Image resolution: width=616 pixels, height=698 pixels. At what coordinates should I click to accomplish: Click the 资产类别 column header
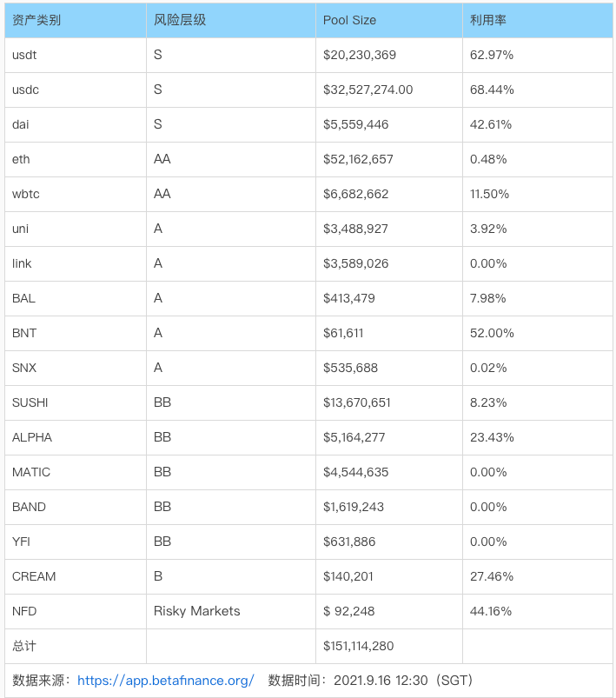click(x=36, y=20)
